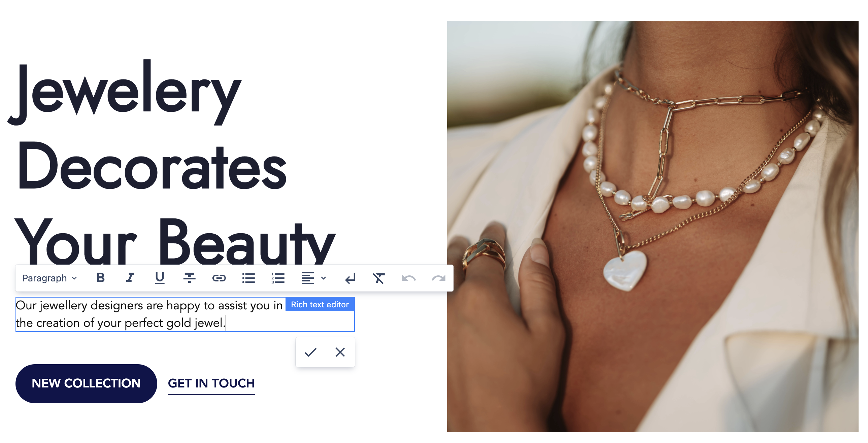Click the Ordered List icon

[277, 278]
